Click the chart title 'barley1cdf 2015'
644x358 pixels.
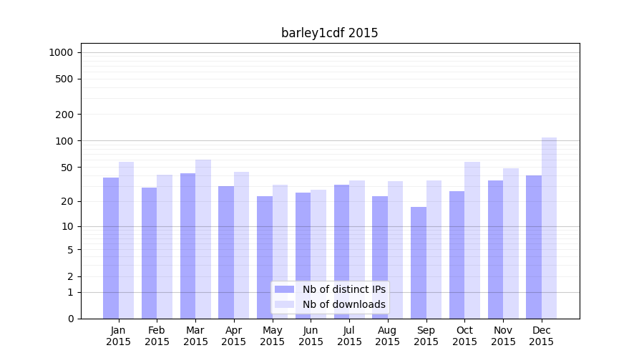click(329, 33)
